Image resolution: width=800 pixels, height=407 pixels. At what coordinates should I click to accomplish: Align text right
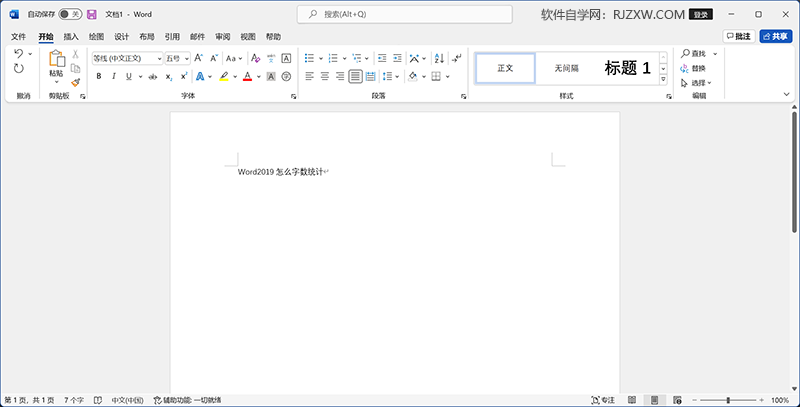(340, 77)
